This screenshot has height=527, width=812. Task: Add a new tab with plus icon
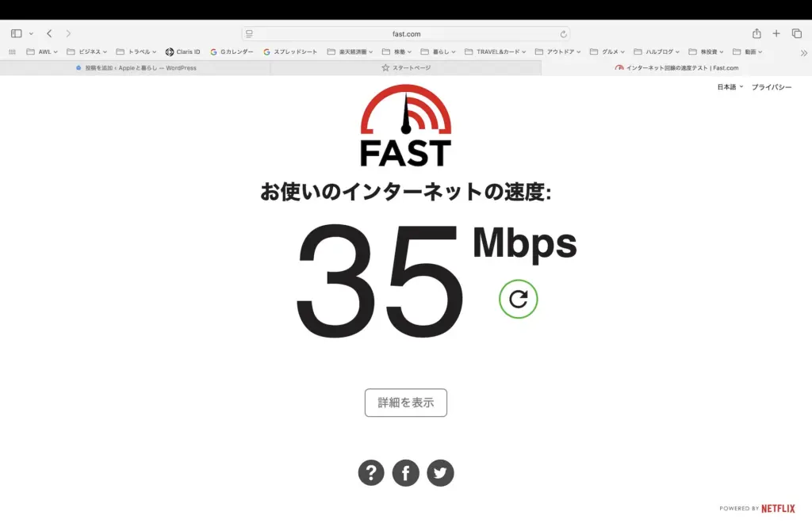[776, 33]
